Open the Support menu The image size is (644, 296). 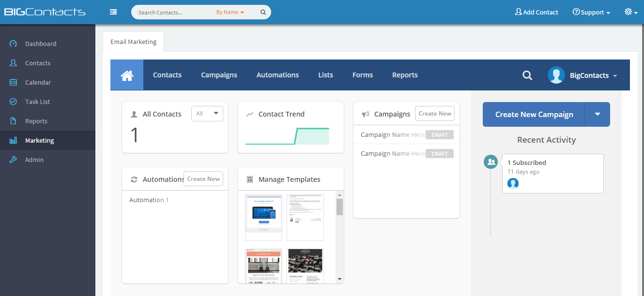(591, 13)
